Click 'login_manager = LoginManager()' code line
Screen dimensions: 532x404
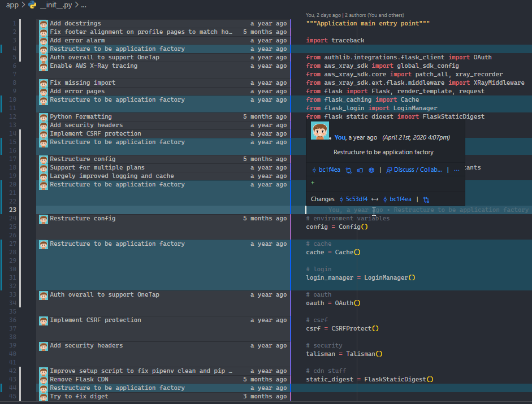pyautogui.click(x=361, y=278)
